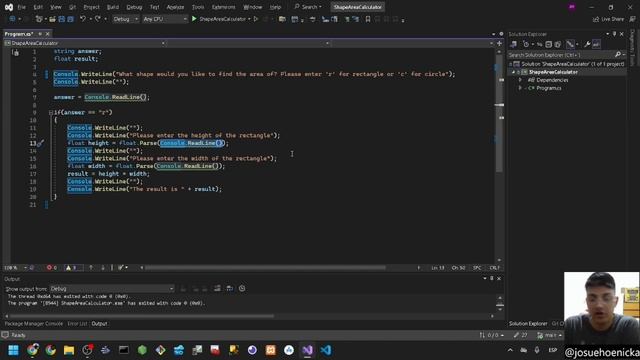640x360 pixels.
Task: Click the editor horizontal scrollbar
Action: (x=265, y=268)
